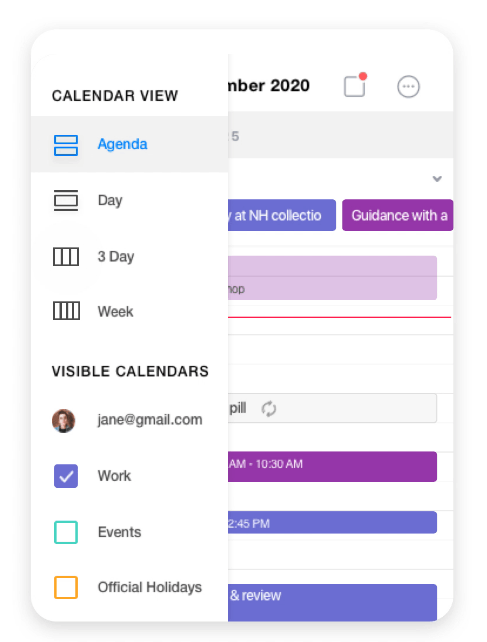Open the more options ellipsis icon
The height and width of the screenshot is (642, 487).
tap(408, 87)
